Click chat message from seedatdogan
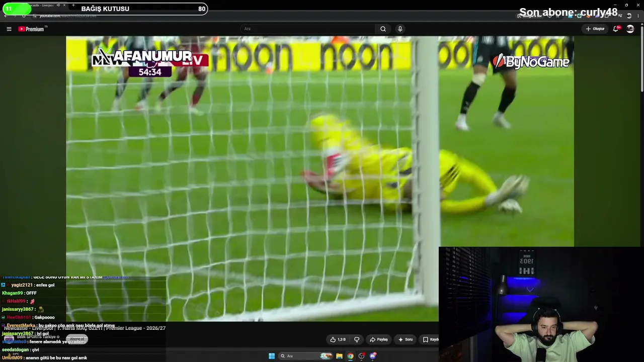 (x=20, y=349)
